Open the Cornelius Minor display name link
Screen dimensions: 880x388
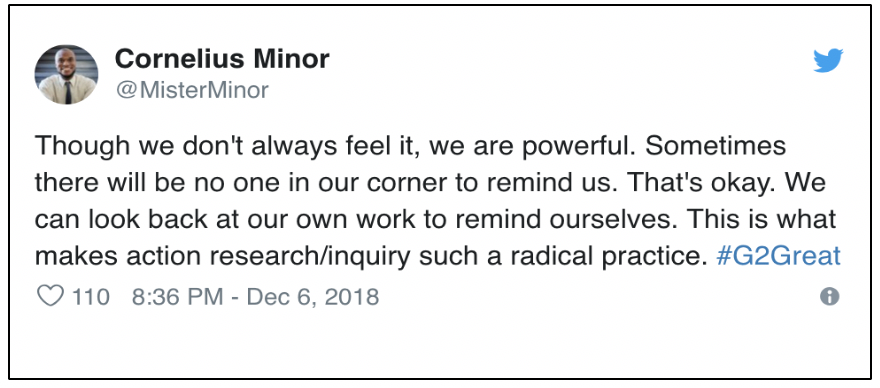[x=222, y=58]
